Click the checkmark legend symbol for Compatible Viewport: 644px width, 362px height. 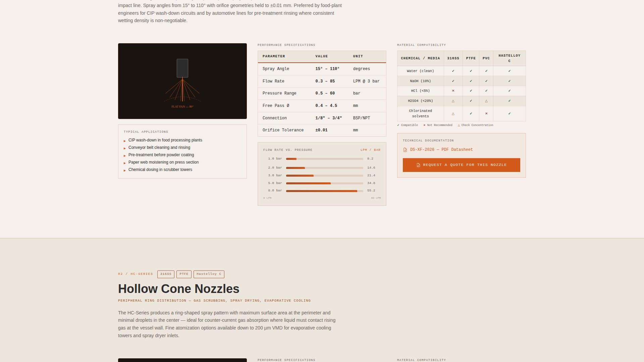click(398, 125)
